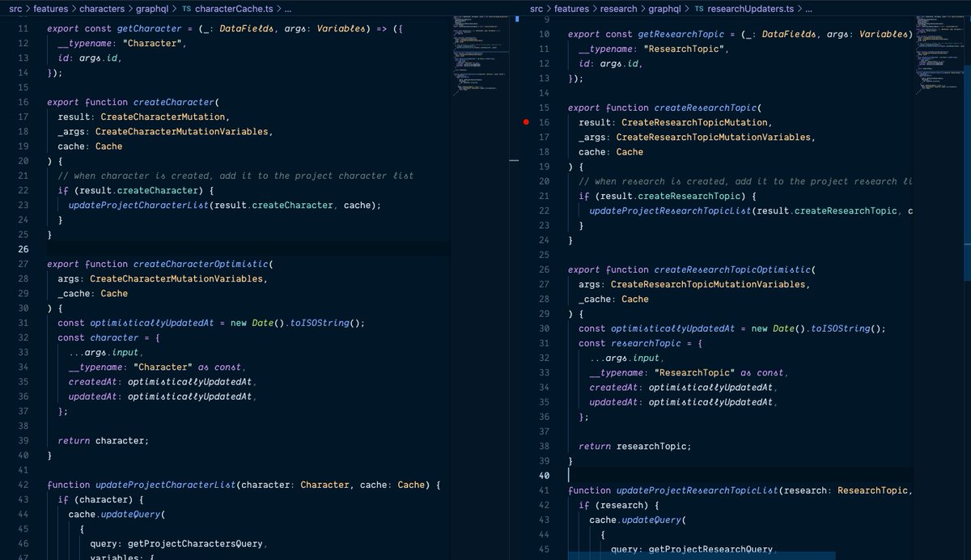The image size is (971, 560).
Task: Open the research breadcrumb folder
Action: coord(620,8)
